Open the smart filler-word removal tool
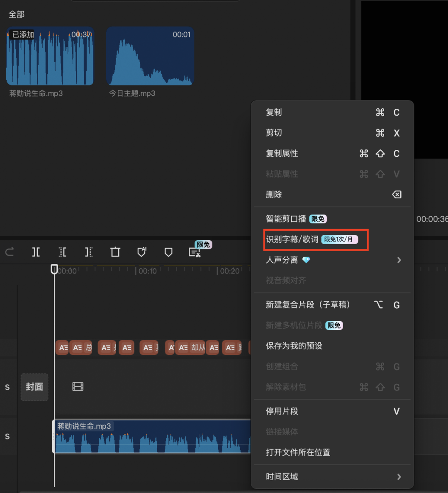Viewport: 448px width, 493px height. point(194,252)
